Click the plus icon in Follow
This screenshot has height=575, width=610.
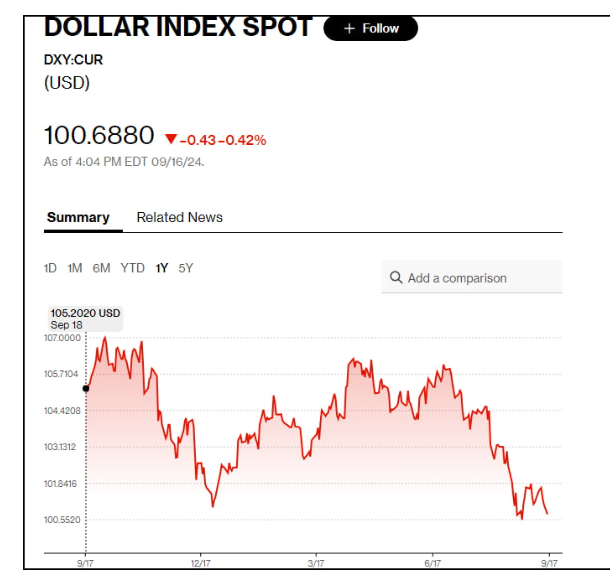point(349,28)
